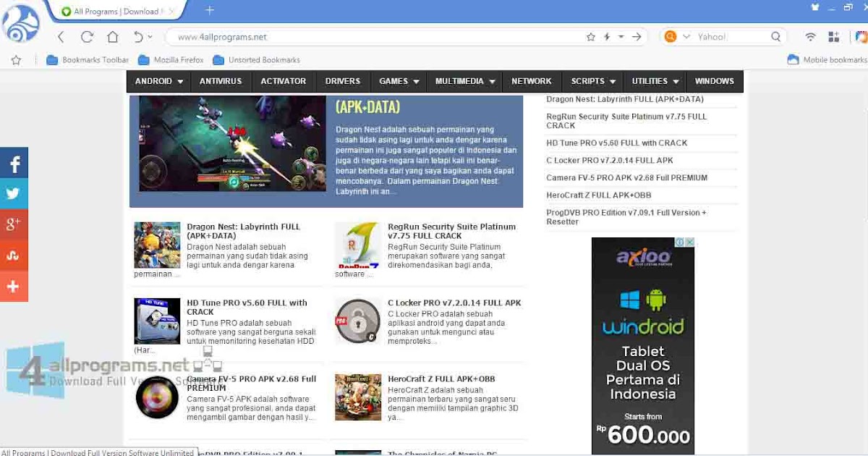The image size is (868, 456).
Task: Open the DRIVERS menu item
Action: [343, 81]
